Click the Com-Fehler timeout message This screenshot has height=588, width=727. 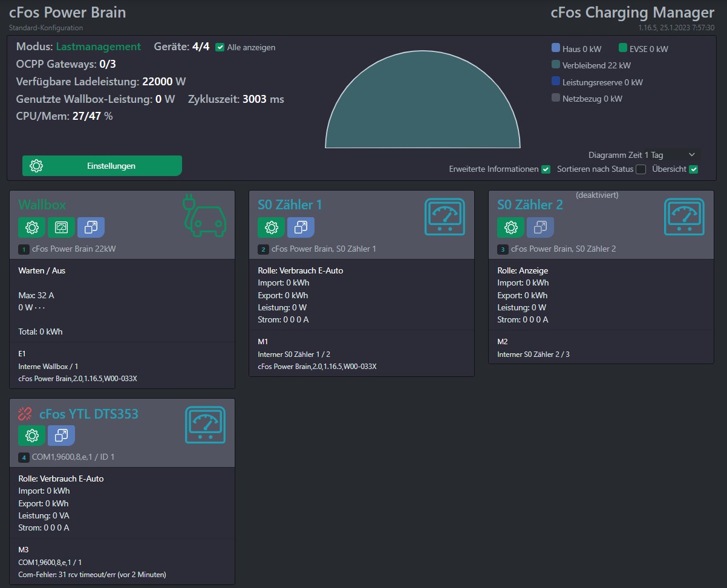coord(92,574)
